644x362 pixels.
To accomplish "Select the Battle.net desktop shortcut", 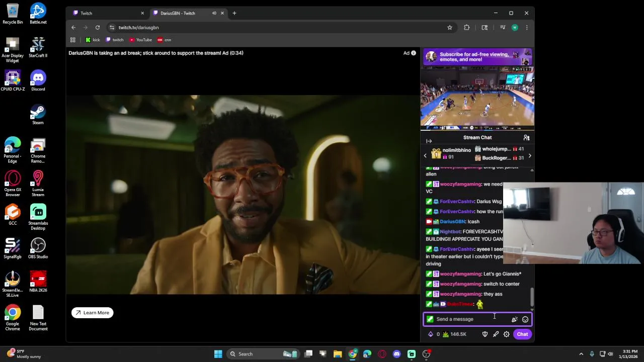I will [x=38, y=13].
